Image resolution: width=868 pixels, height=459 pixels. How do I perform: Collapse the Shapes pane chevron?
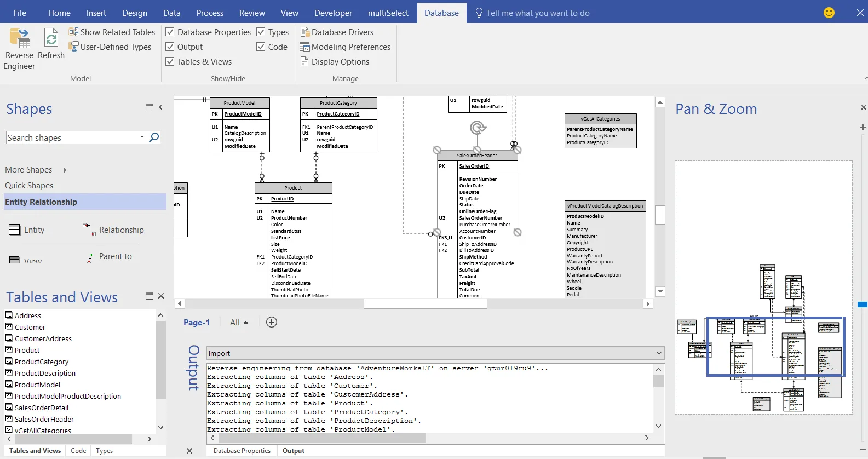click(161, 107)
